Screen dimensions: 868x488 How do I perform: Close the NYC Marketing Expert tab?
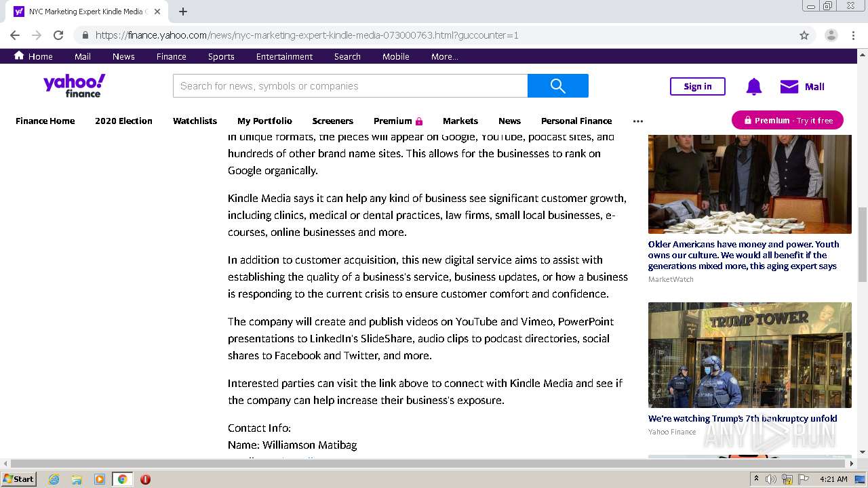pos(157,12)
